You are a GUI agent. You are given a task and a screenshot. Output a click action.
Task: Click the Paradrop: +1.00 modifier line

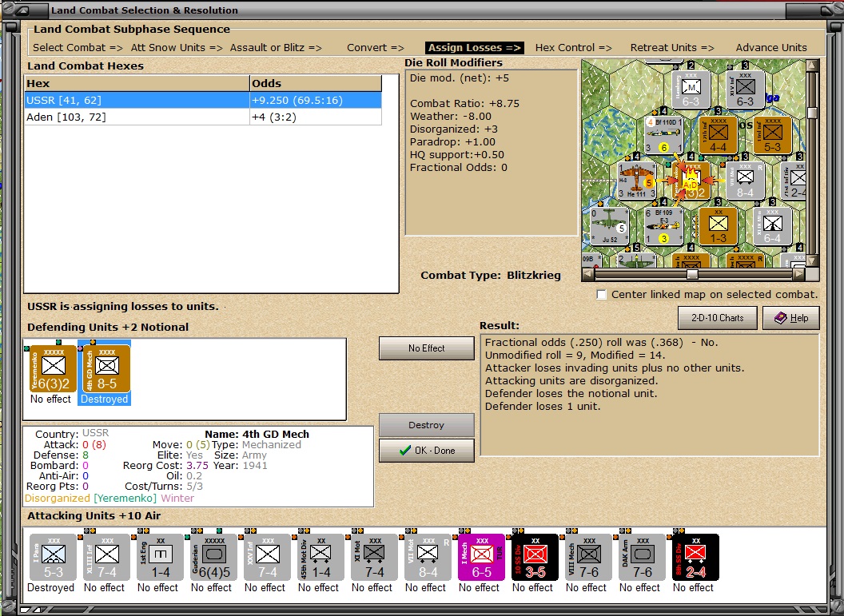click(452, 142)
